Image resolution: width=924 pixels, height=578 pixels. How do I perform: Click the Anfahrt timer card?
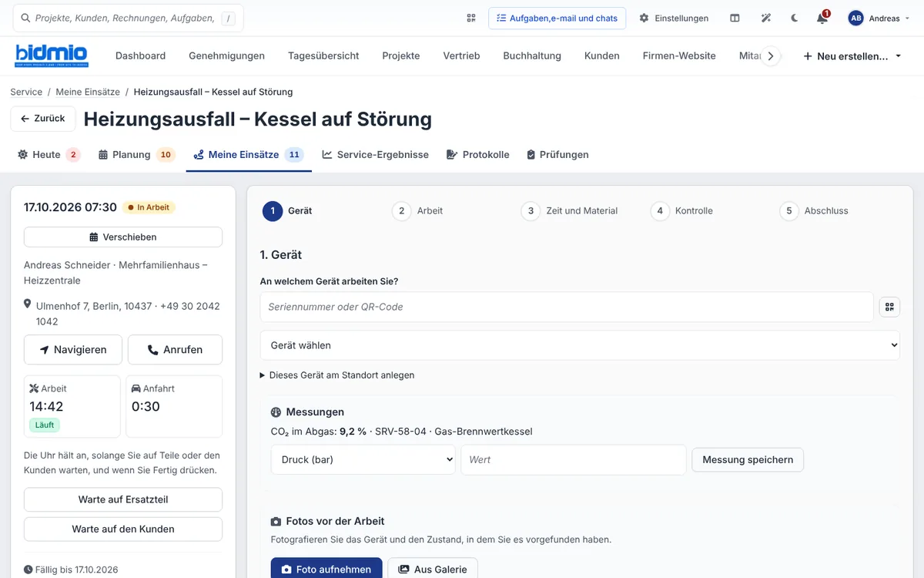[174, 406]
